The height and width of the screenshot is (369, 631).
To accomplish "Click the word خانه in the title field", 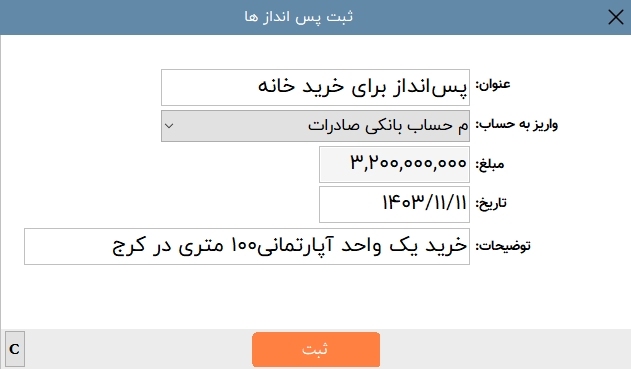I will click(276, 86).
